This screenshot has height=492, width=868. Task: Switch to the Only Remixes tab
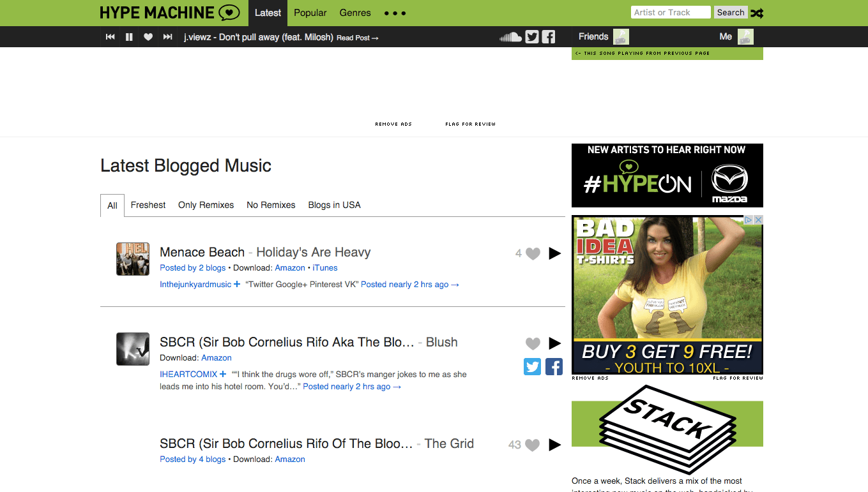pos(206,205)
